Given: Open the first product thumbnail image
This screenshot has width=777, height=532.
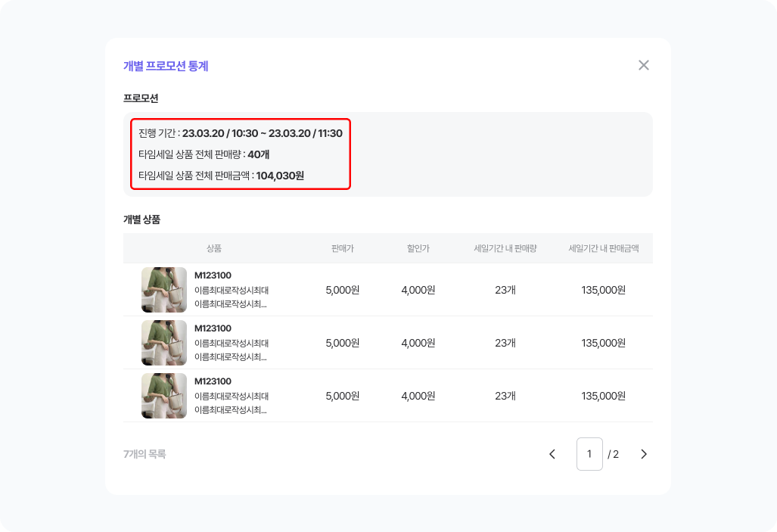Looking at the screenshot, I should tap(163, 290).
